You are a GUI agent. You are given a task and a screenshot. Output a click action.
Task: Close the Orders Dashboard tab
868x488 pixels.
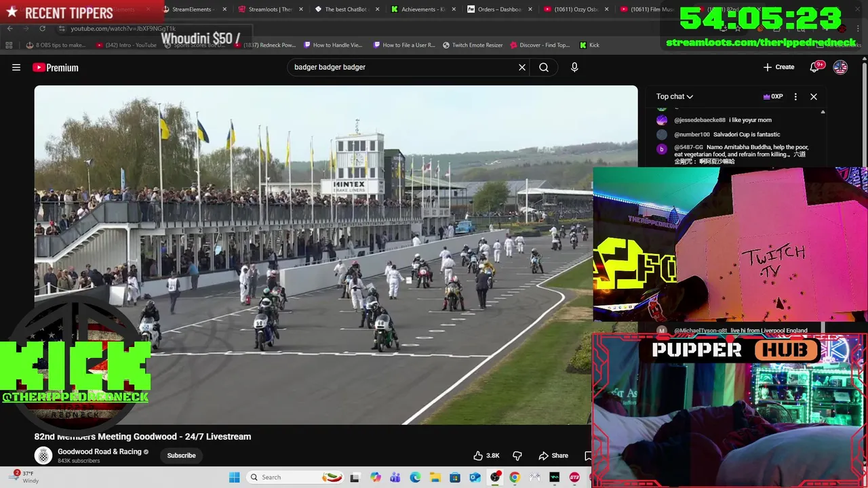tap(530, 9)
